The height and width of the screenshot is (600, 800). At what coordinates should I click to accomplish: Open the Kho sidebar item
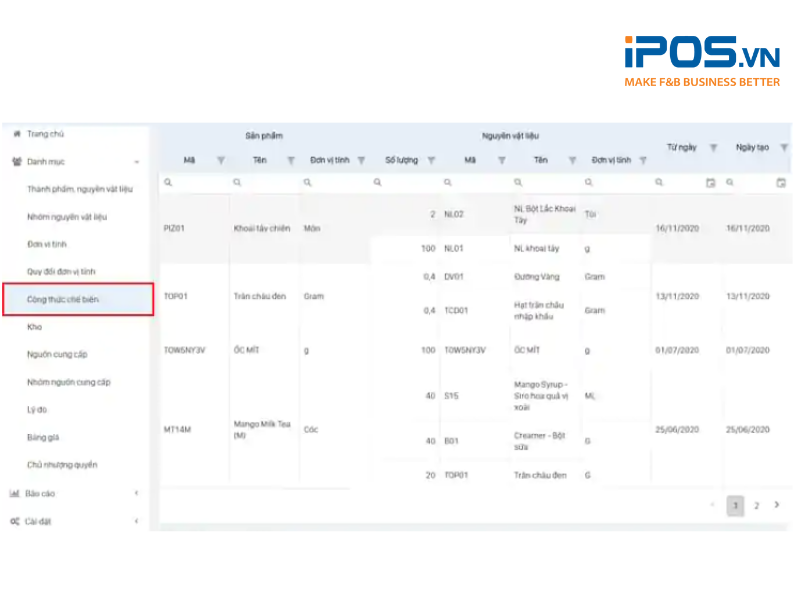coord(35,327)
